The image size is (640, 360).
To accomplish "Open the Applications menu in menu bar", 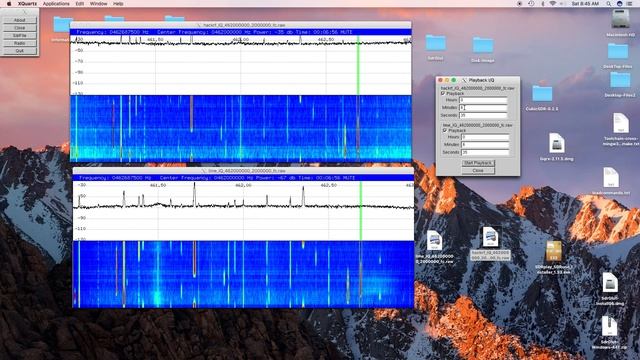I will click(56, 4).
